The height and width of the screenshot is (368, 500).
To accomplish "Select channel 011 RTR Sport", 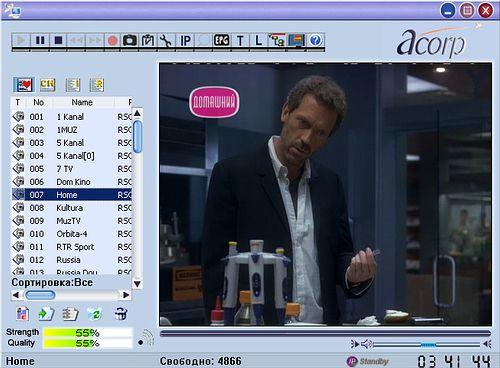I will 72,247.
